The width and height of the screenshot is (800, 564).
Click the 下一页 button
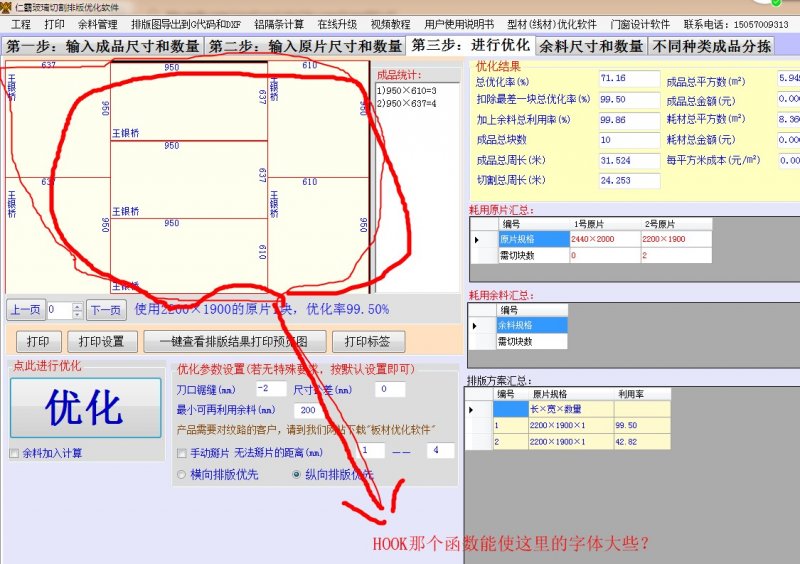[106, 310]
